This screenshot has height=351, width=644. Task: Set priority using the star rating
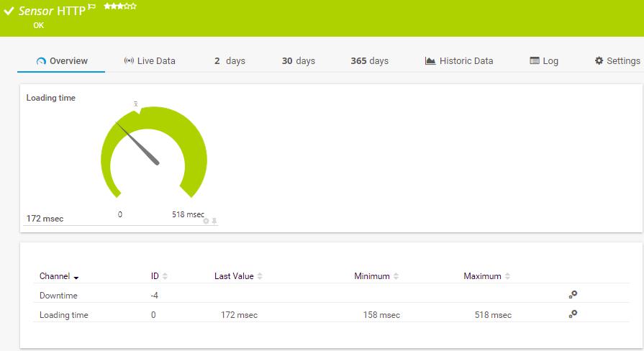point(120,6)
